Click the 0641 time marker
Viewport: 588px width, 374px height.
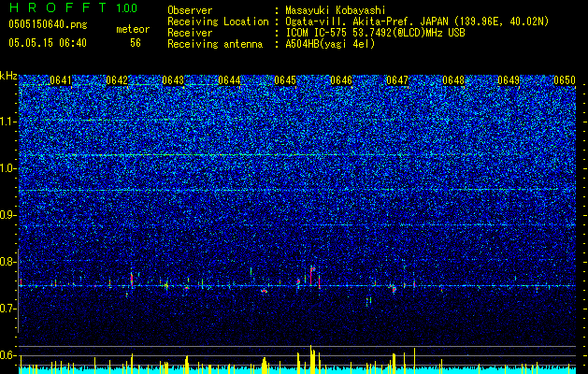(x=61, y=80)
